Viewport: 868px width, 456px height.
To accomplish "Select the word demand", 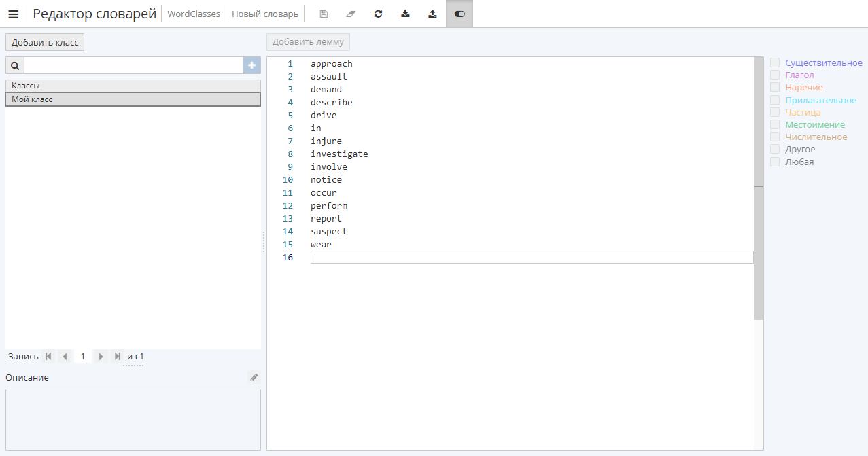I will pyautogui.click(x=326, y=90).
